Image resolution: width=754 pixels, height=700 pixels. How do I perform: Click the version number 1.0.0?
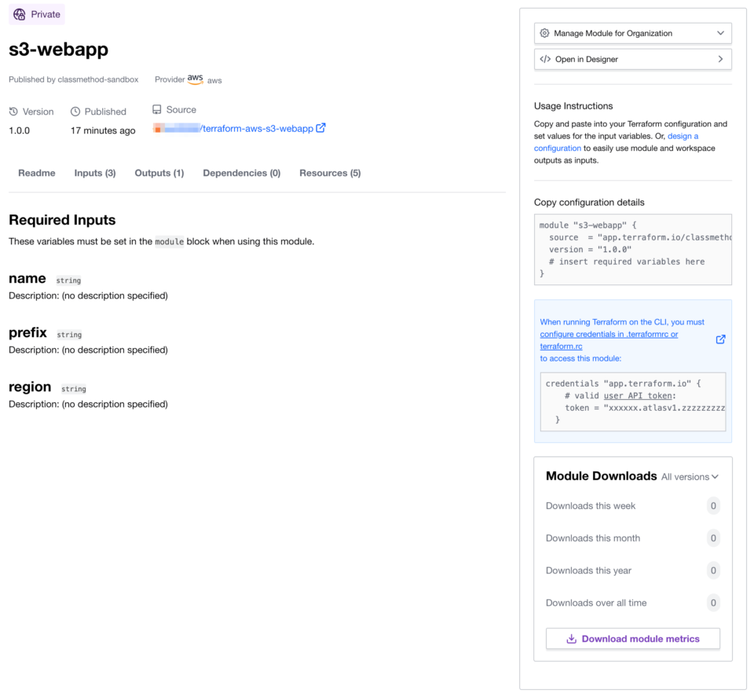tap(19, 130)
